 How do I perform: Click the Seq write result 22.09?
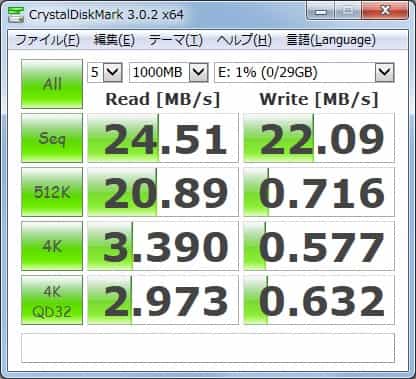[x=319, y=138]
